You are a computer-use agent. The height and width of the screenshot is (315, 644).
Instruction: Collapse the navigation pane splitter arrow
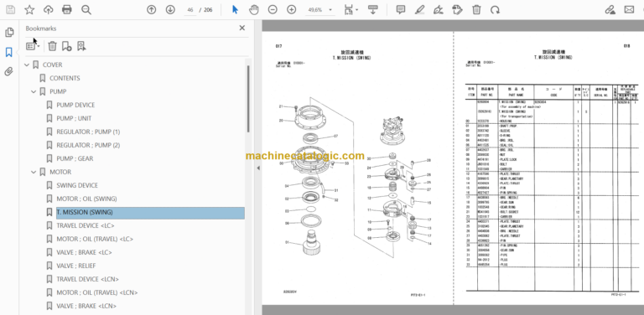258,168
